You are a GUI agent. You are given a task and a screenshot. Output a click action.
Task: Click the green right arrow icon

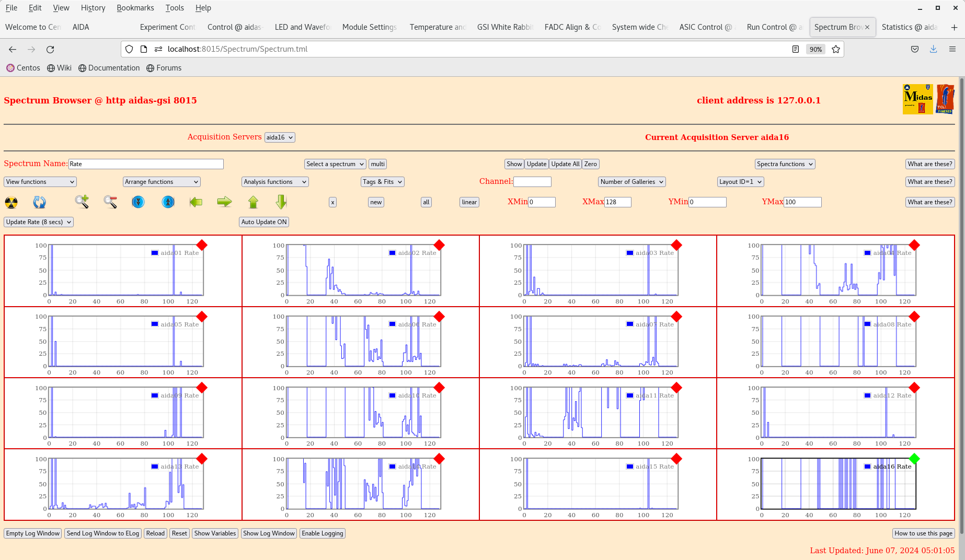click(224, 202)
